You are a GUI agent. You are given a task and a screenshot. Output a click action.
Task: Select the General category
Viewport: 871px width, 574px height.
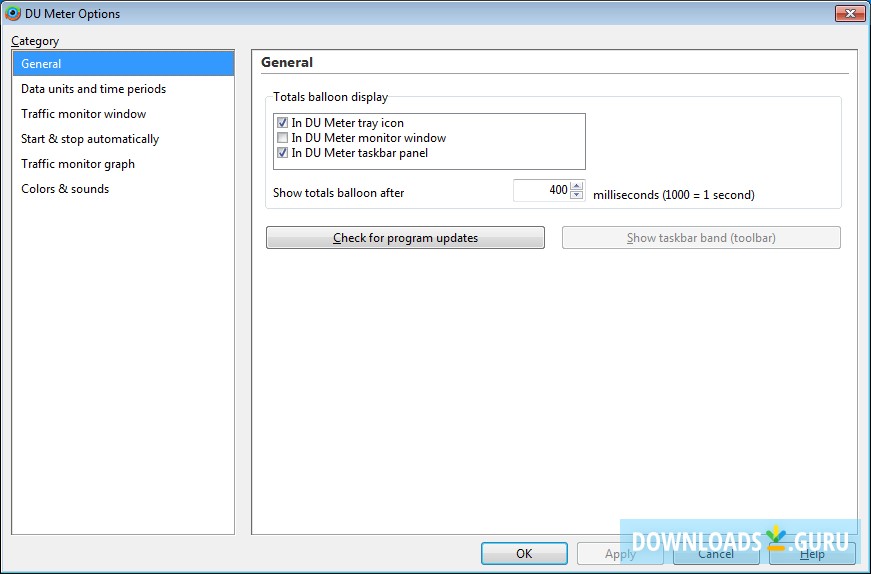(x=123, y=63)
